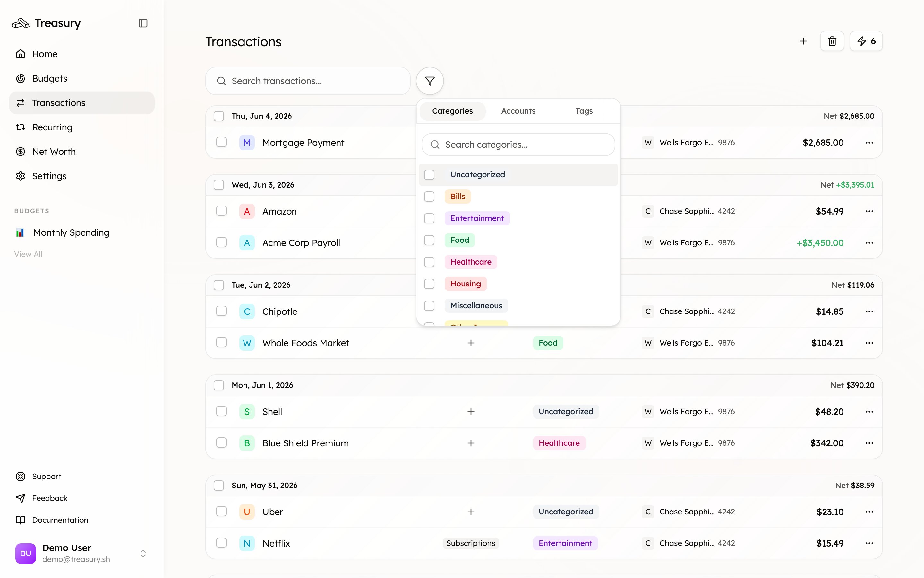Image resolution: width=924 pixels, height=578 pixels.
Task: Click the N avatar beside Netflix
Action: (247, 543)
